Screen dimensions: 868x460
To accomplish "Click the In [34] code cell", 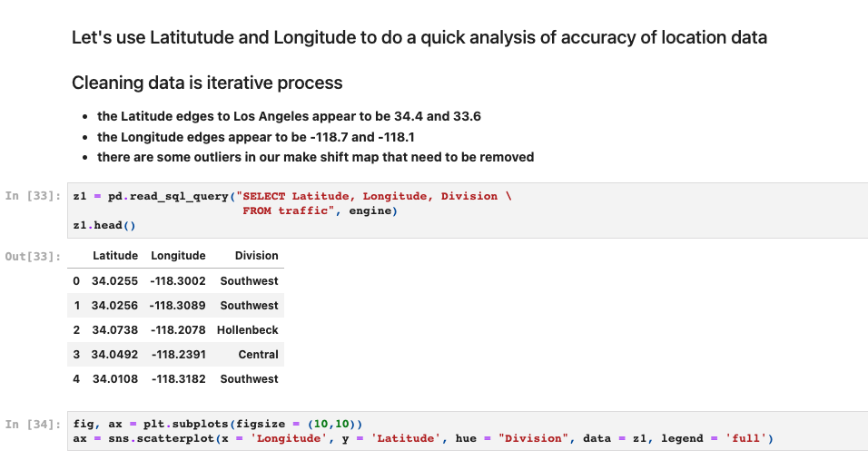I will [x=468, y=431].
